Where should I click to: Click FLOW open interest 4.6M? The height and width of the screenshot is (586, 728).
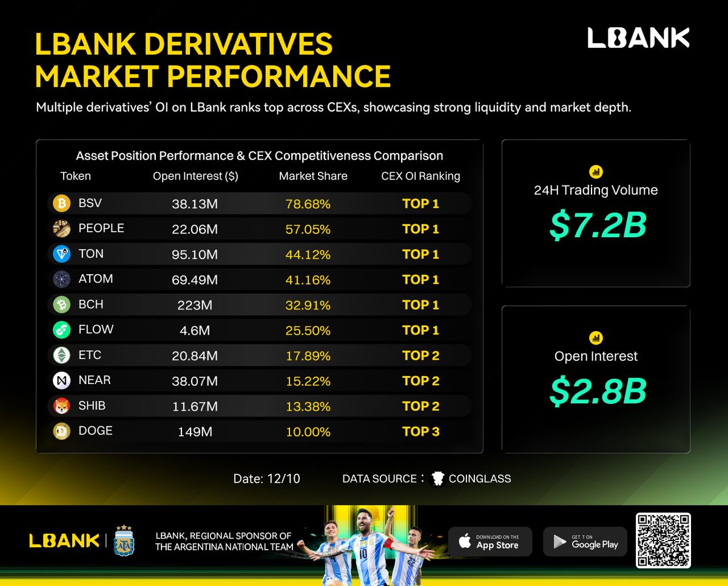[195, 331]
